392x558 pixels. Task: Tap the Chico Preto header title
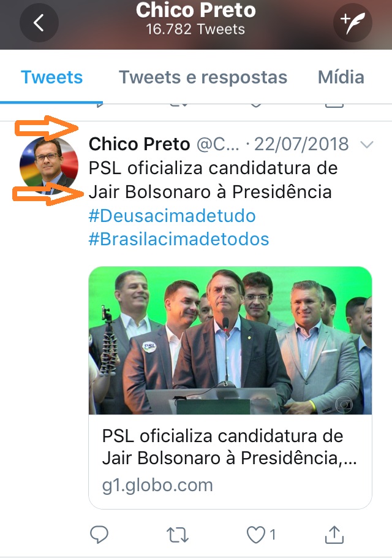click(x=196, y=10)
